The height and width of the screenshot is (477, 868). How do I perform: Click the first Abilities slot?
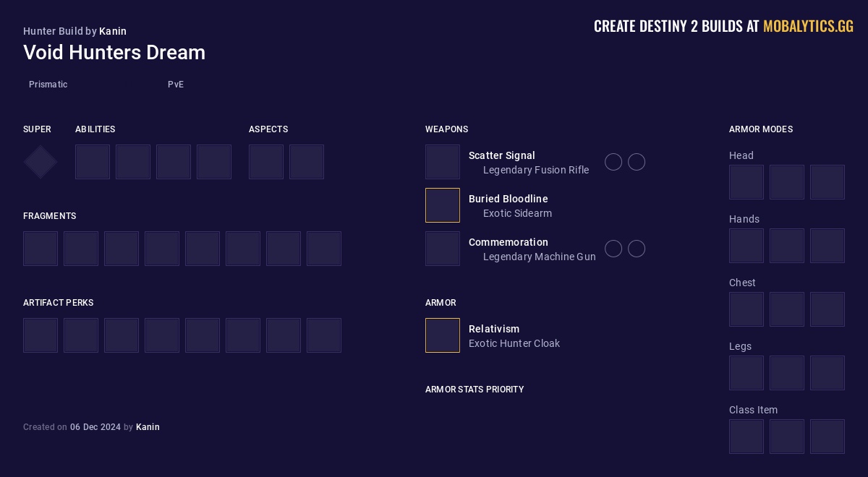(93, 162)
